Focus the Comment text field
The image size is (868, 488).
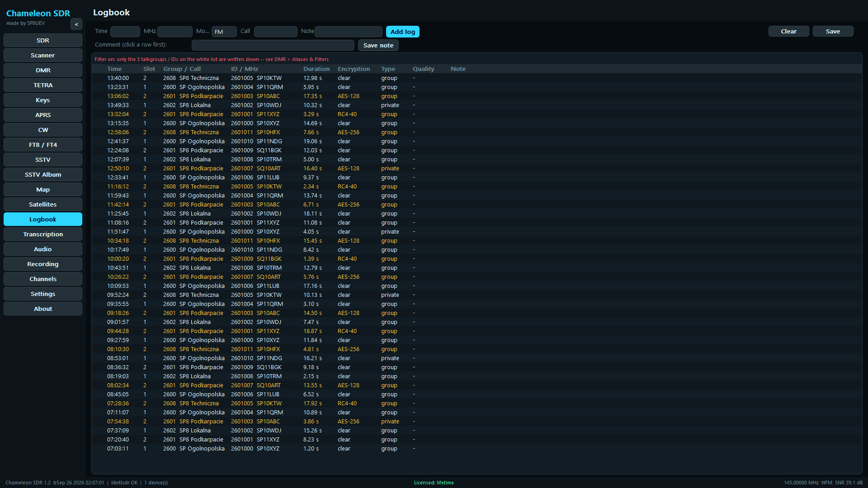(273, 45)
